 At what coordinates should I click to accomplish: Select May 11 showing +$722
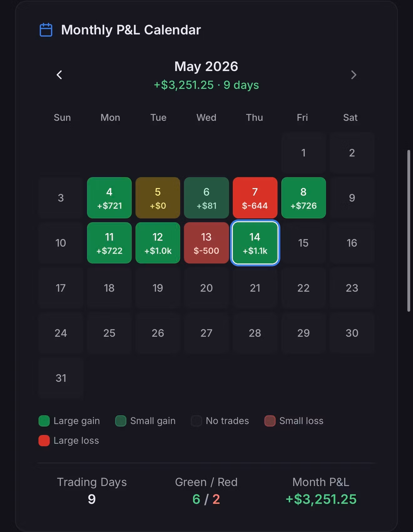(109, 243)
